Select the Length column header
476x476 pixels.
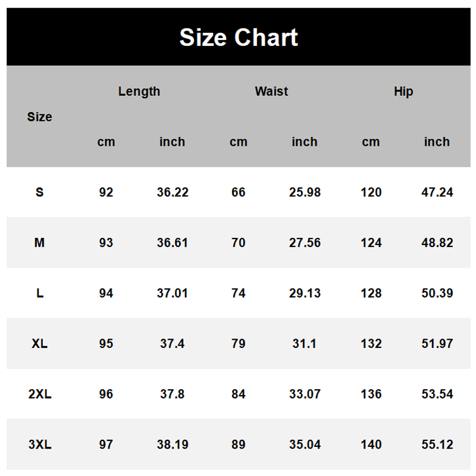pos(139,92)
